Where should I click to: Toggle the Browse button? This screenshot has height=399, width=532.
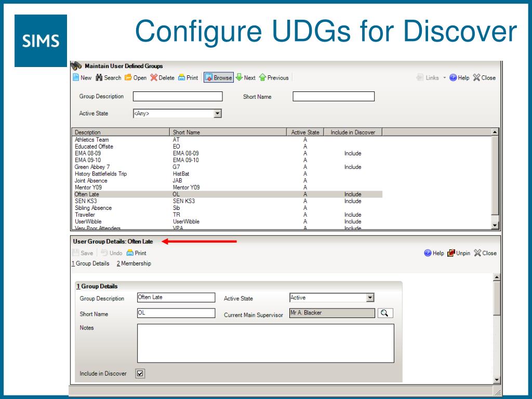(x=219, y=78)
